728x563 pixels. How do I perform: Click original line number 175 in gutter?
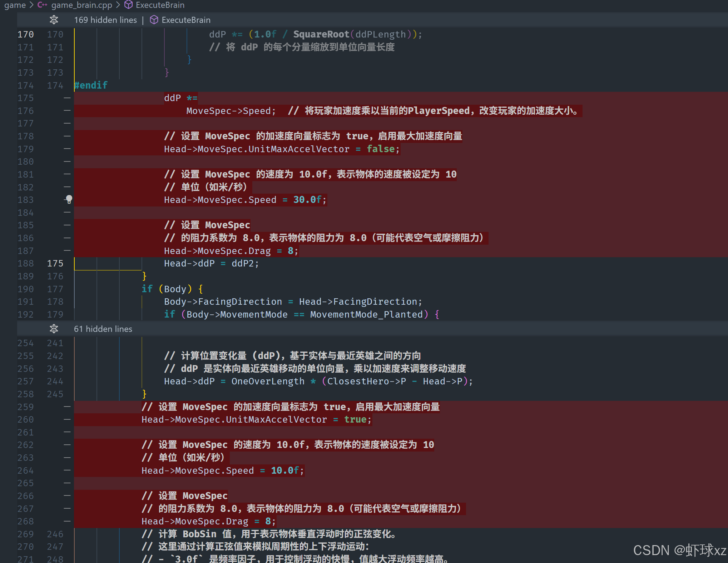[x=25, y=98]
